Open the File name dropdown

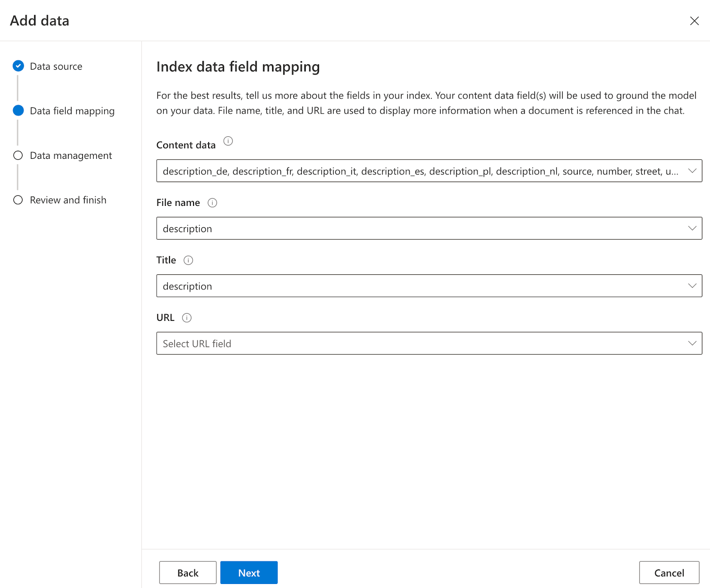[x=429, y=229]
